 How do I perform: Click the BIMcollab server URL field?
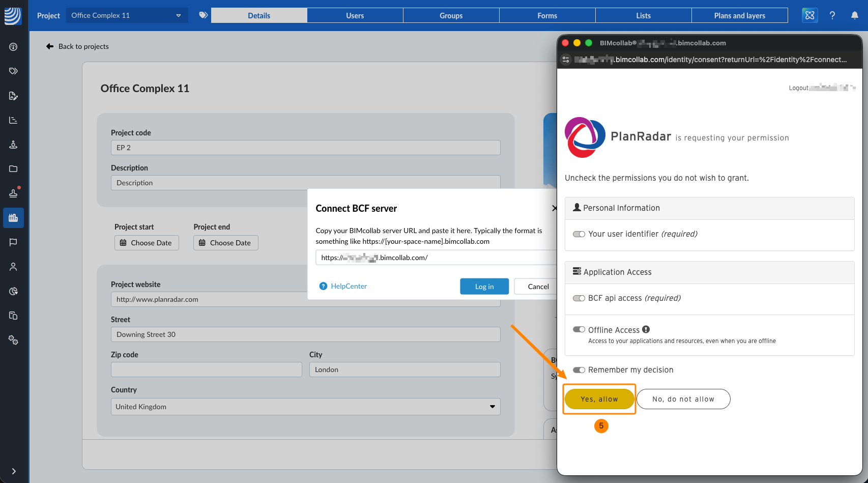(x=437, y=258)
